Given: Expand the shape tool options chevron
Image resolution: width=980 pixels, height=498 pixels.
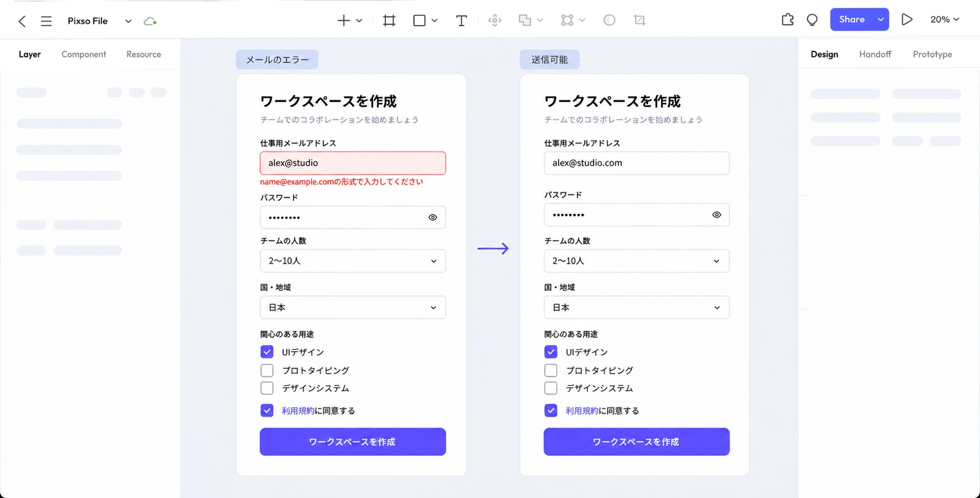Looking at the screenshot, I should pos(434,21).
